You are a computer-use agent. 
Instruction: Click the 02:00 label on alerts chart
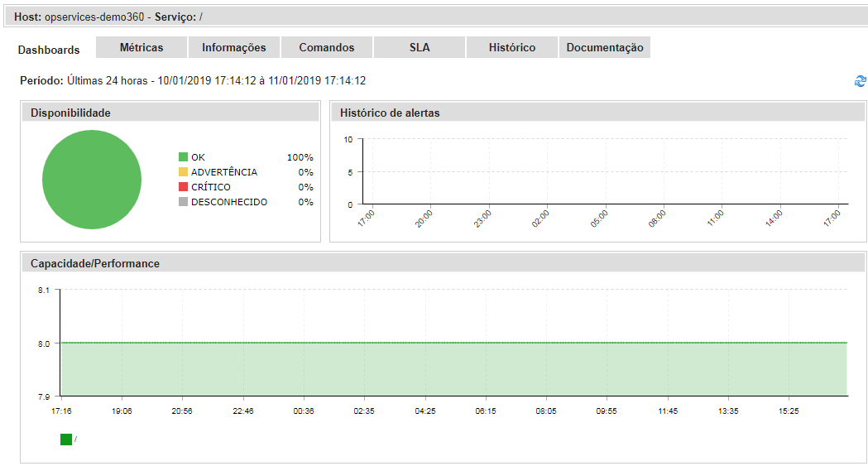point(540,219)
